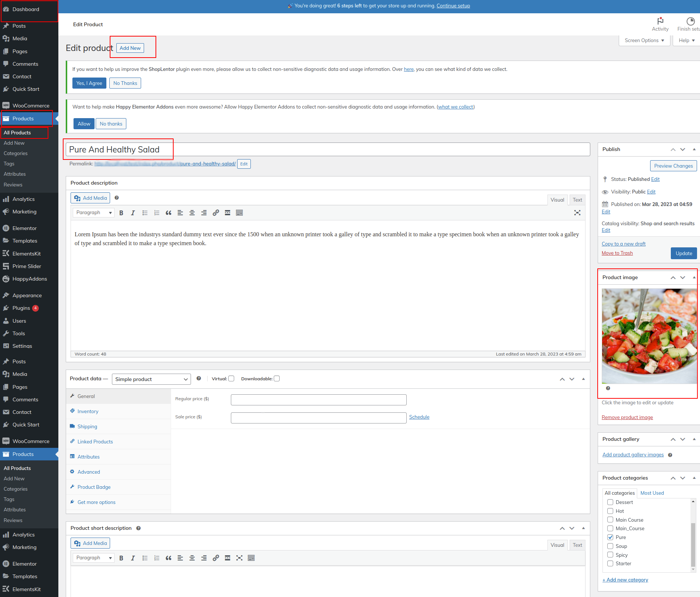Expand the Screen Options dropdown
Screen dimensions: 700x597
644,40
